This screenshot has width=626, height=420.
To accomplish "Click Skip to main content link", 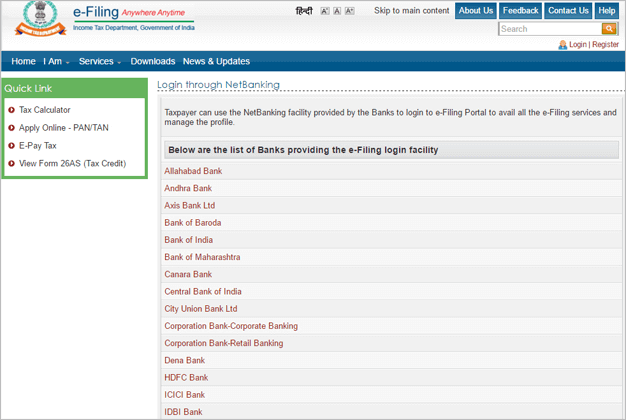I will click(412, 11).
